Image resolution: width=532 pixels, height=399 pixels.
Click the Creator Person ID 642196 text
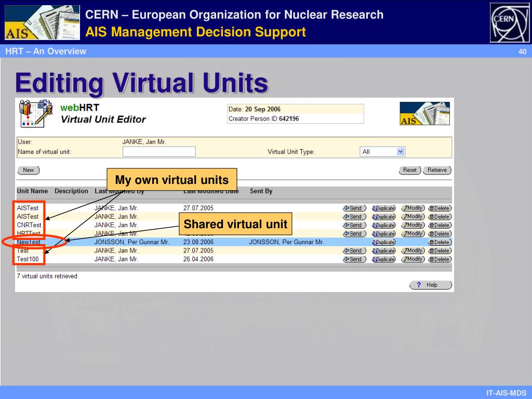tap(263, 119)
